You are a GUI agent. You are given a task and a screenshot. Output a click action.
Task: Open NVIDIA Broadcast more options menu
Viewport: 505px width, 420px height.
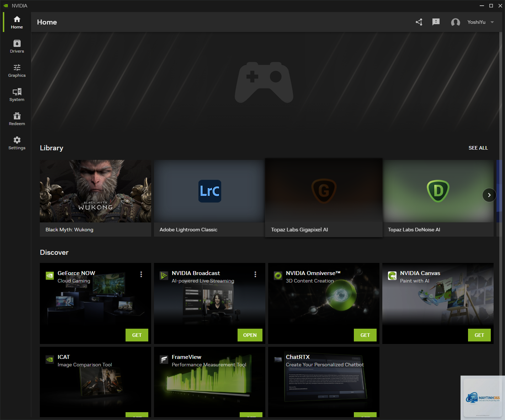tap(255, 274)
